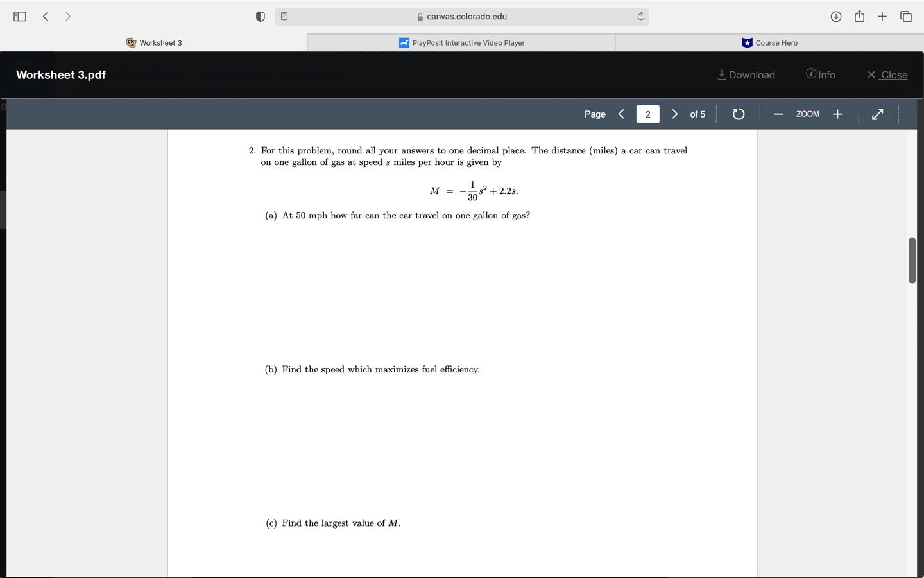Viewport: 924px width, 578px height.
Task: Click the page number input field
Action: tap(647, 114)
